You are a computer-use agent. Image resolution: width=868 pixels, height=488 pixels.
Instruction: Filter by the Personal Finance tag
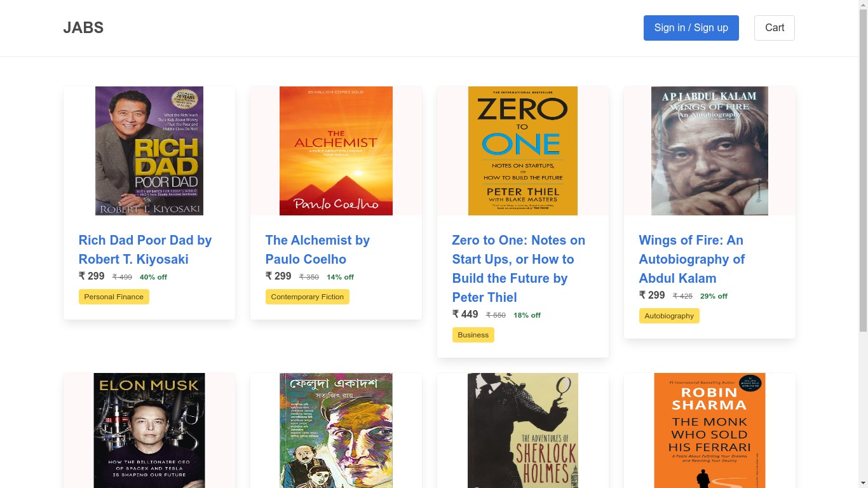tap(114, 297)
